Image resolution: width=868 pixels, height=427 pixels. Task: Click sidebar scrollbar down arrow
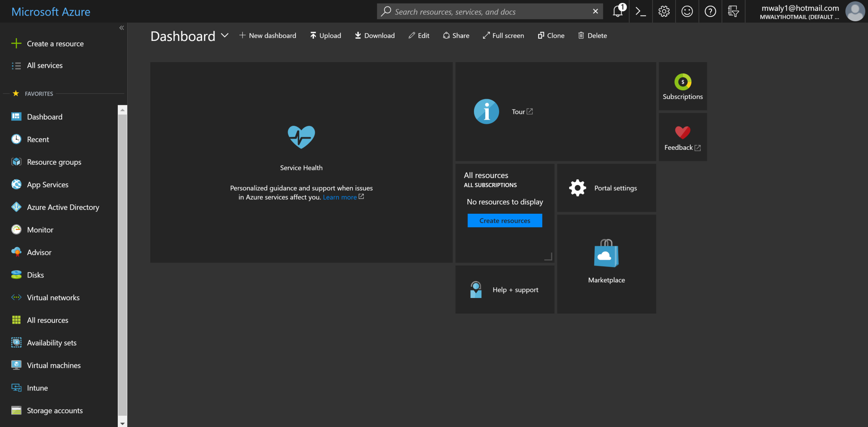click(123, 423)
